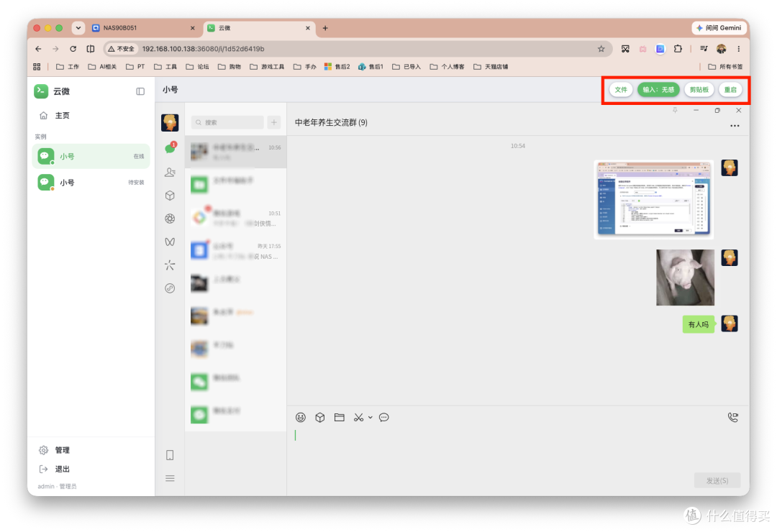Start a voice call with phone icon
This screenshot has height=532, width=777.
(x=733, y=418)
